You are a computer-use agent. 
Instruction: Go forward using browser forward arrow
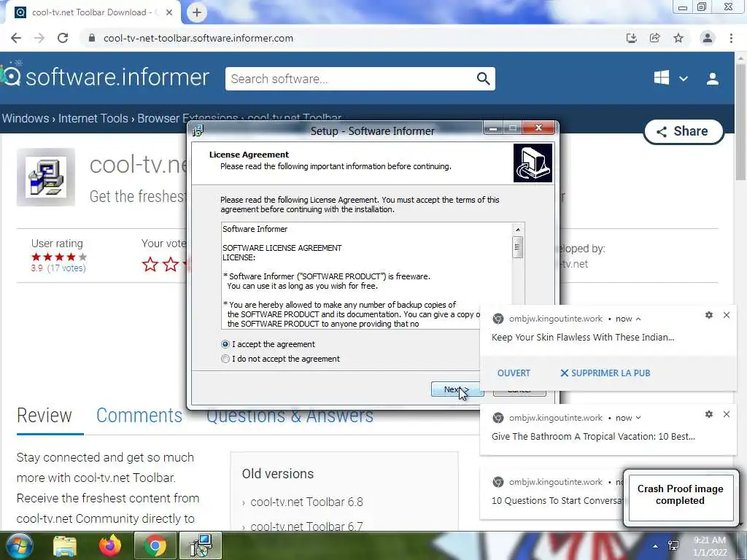(39, 38)
